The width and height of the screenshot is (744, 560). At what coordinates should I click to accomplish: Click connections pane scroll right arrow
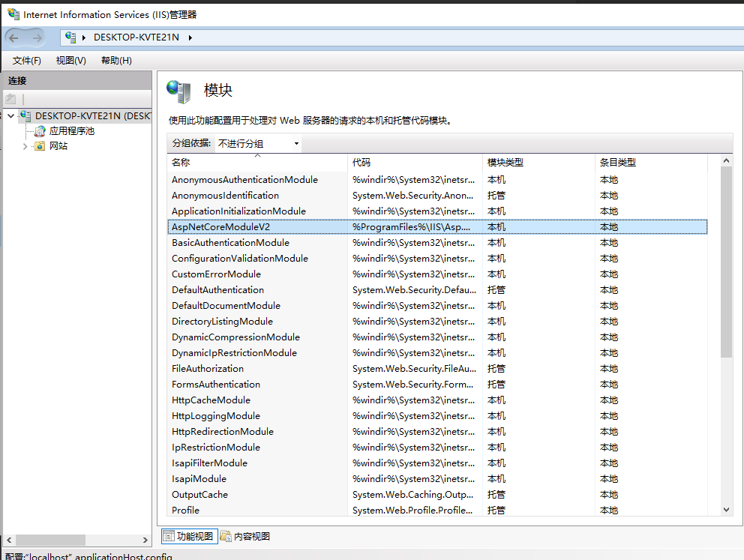(x=145, y=540)
